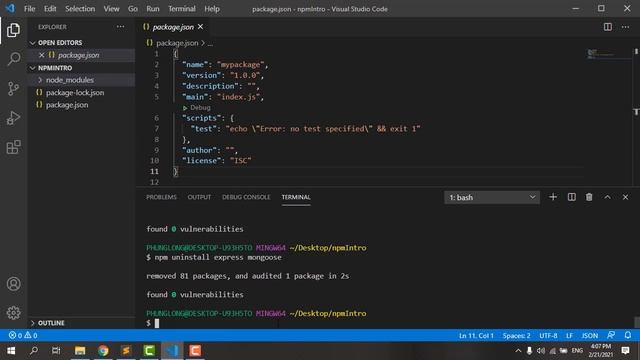Viewport: 640px width, 360px height.
Task: Maximize the terminal panel size
Action: pos(607,197)
